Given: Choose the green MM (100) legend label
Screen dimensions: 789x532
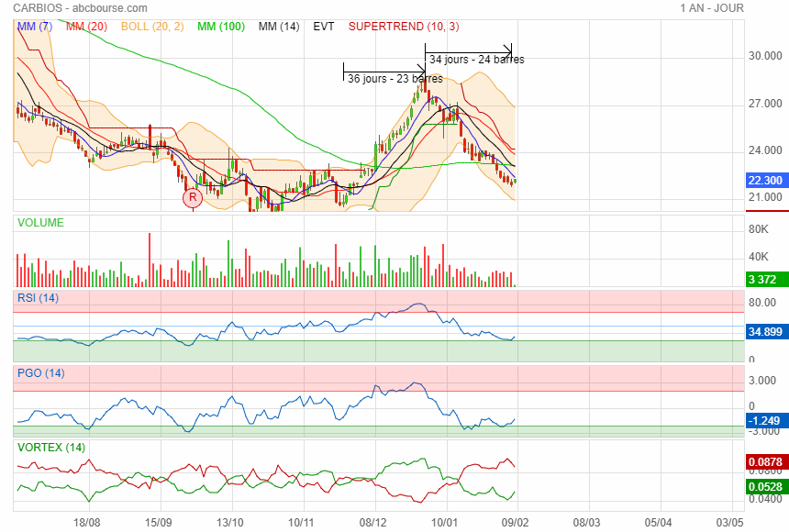Looking at the screenshot, I should [x=221, y=27].
